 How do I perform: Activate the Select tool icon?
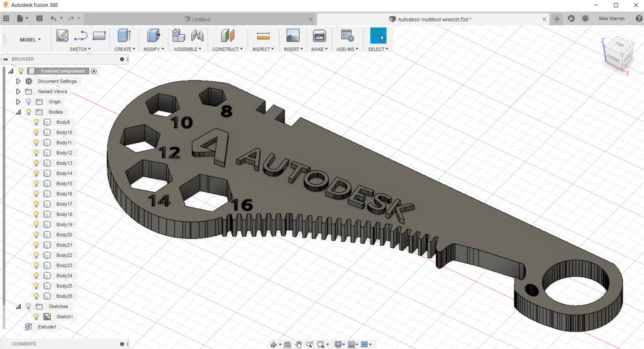point(378,36)
